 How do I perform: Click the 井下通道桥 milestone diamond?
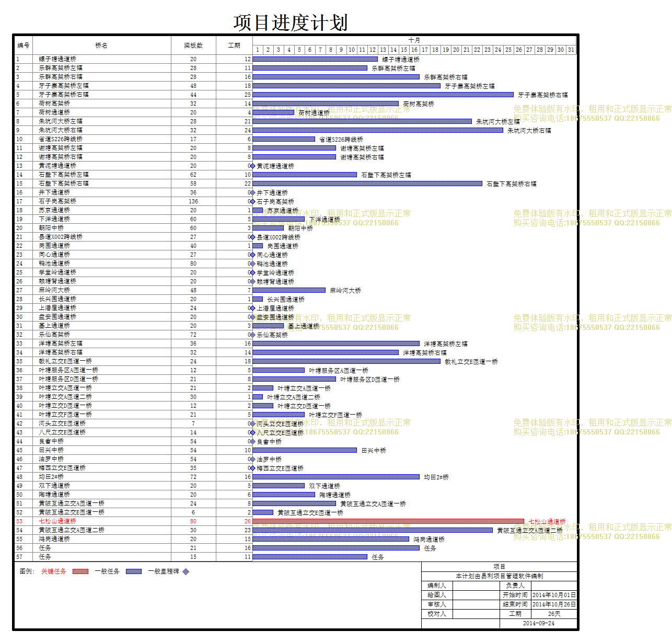pos(253,192)
